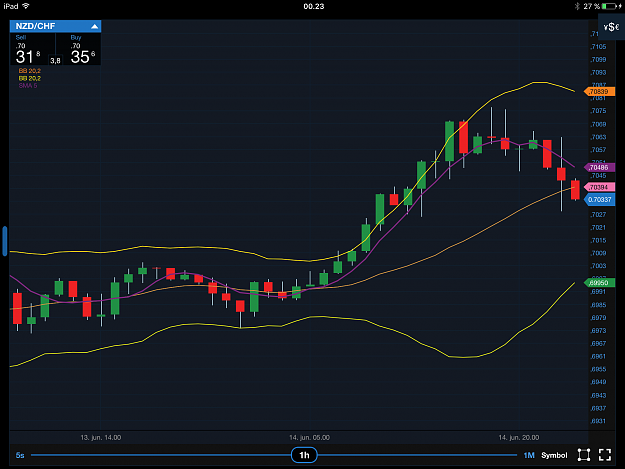Tap the Bluetooth status icon

point(577,6)
